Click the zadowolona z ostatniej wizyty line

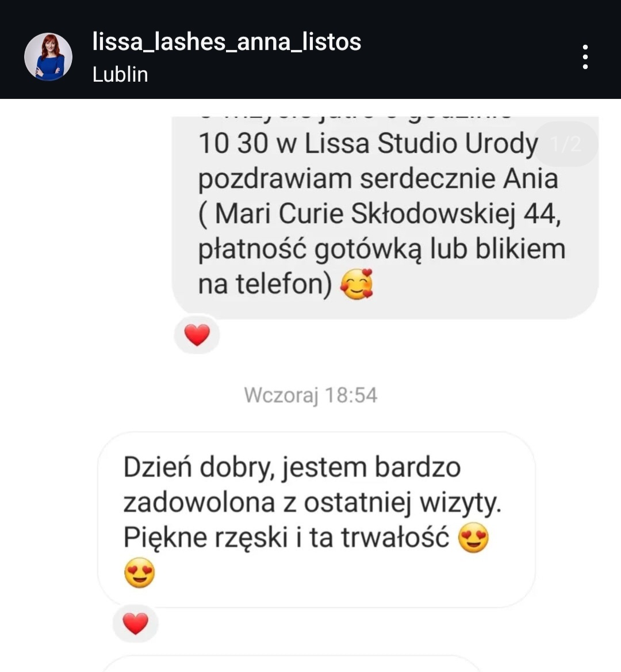312,502
